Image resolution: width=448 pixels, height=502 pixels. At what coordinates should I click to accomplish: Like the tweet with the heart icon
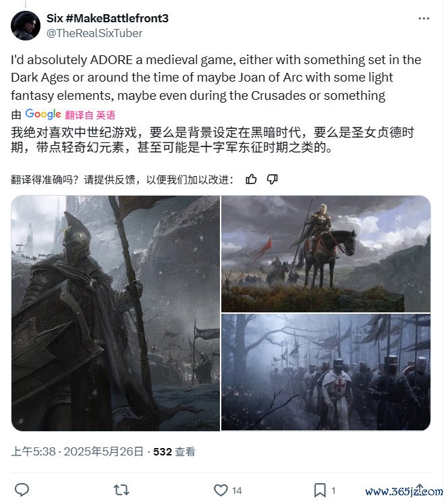pos(221,490)
